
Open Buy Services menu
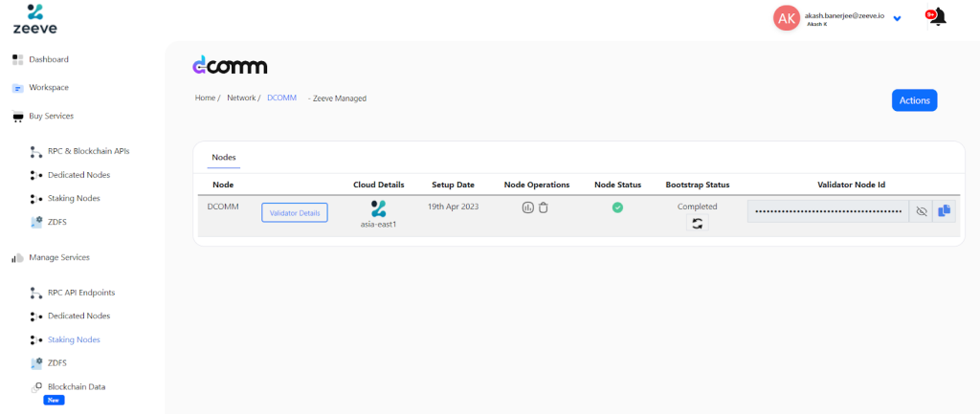tap(52, 116)
